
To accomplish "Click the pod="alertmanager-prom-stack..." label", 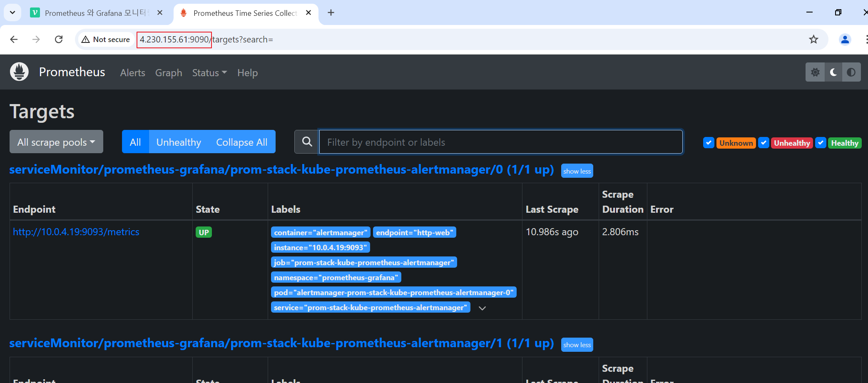I will 394,292.
